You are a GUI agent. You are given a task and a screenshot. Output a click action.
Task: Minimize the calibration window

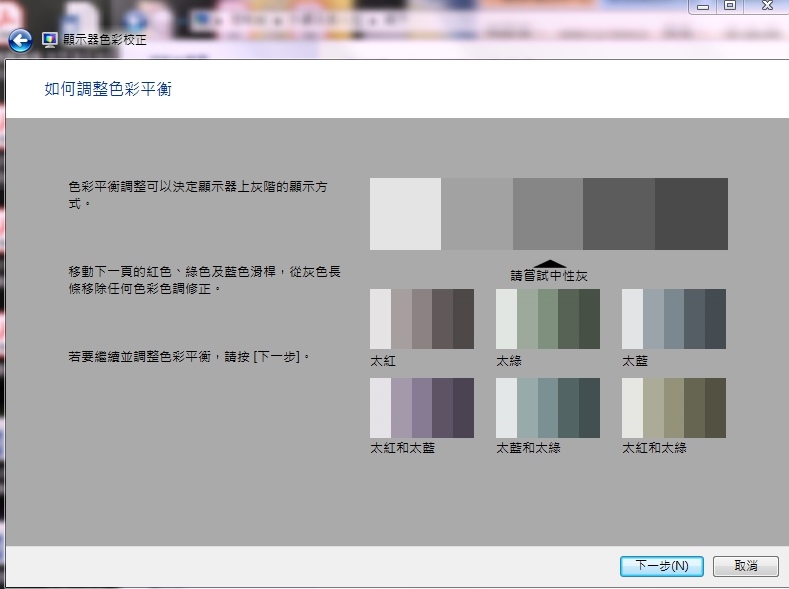click(x=704, y=7)
